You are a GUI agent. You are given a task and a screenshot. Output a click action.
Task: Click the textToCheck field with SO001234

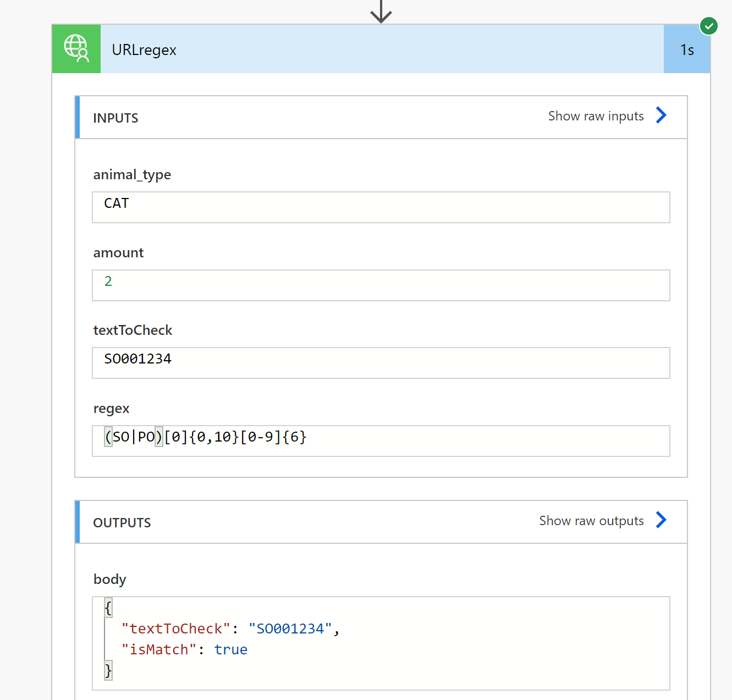coord(381,363)
